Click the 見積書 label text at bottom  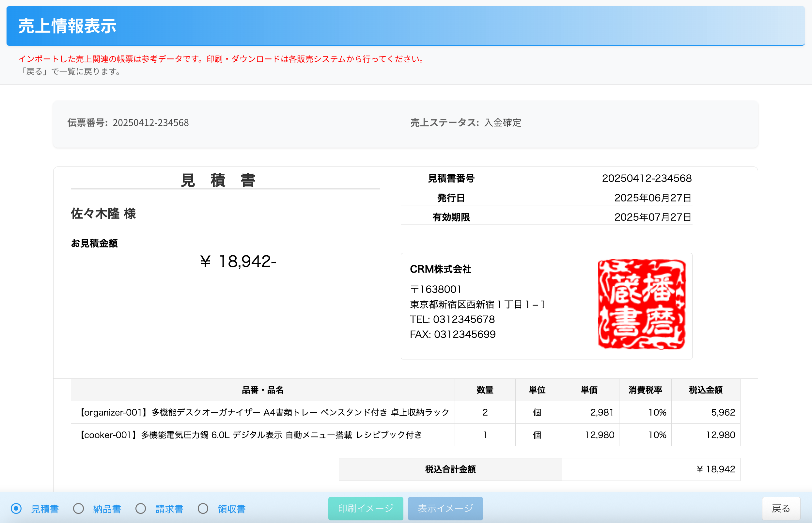click(x=45, y=509)
